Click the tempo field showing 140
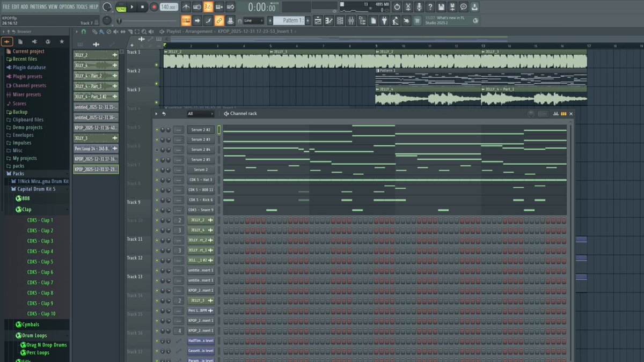The height and width of the screenshot is (362, 644). tap(169, 7)
